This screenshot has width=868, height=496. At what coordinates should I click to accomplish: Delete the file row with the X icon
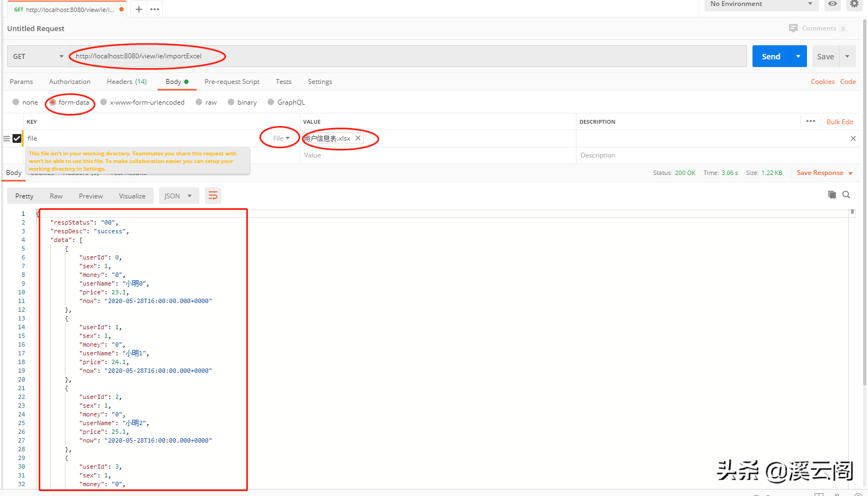tap(853, 138)
